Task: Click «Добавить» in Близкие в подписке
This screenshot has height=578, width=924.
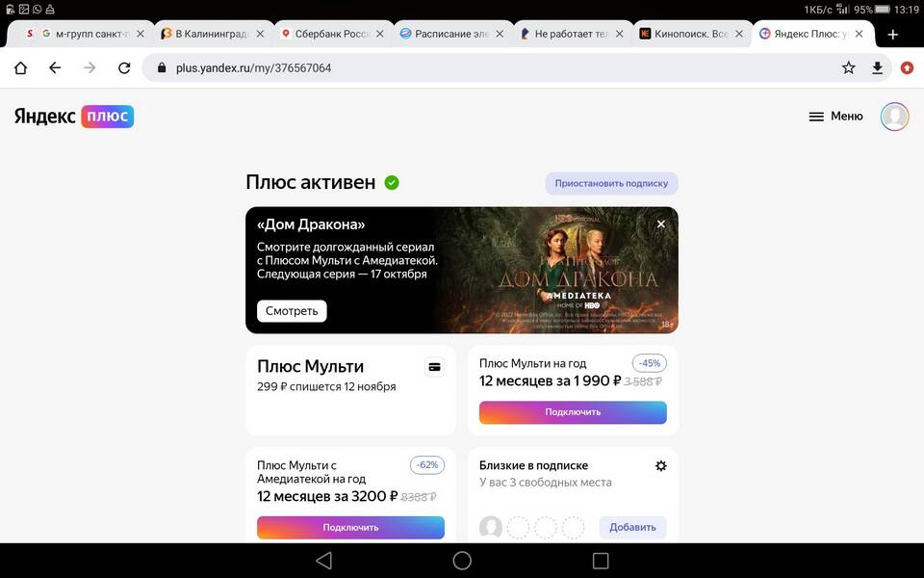Action: point(633,527)
